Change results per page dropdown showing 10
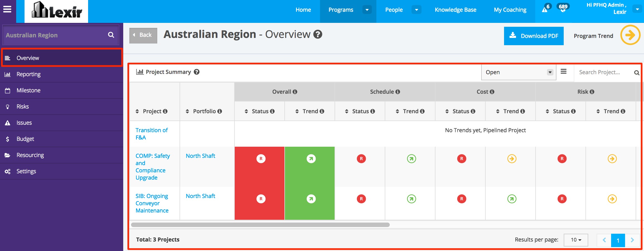The height and width of the screenshot is (251, 644). [x=576, y=240]
